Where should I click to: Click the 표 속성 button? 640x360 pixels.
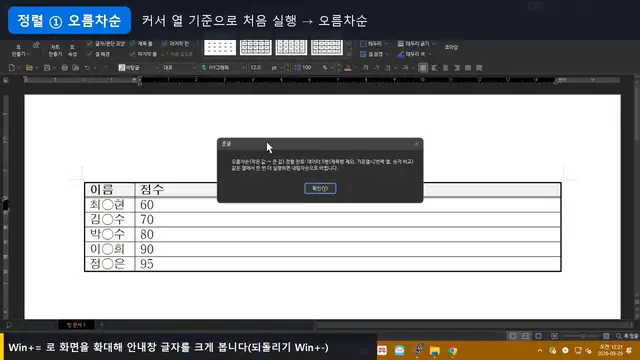(72, 51)
